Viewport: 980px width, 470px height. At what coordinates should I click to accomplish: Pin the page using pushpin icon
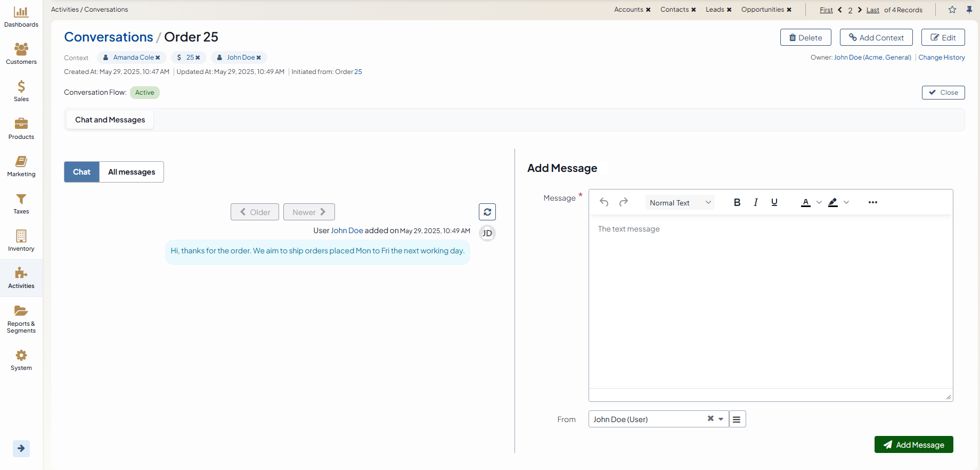[969, 10]
